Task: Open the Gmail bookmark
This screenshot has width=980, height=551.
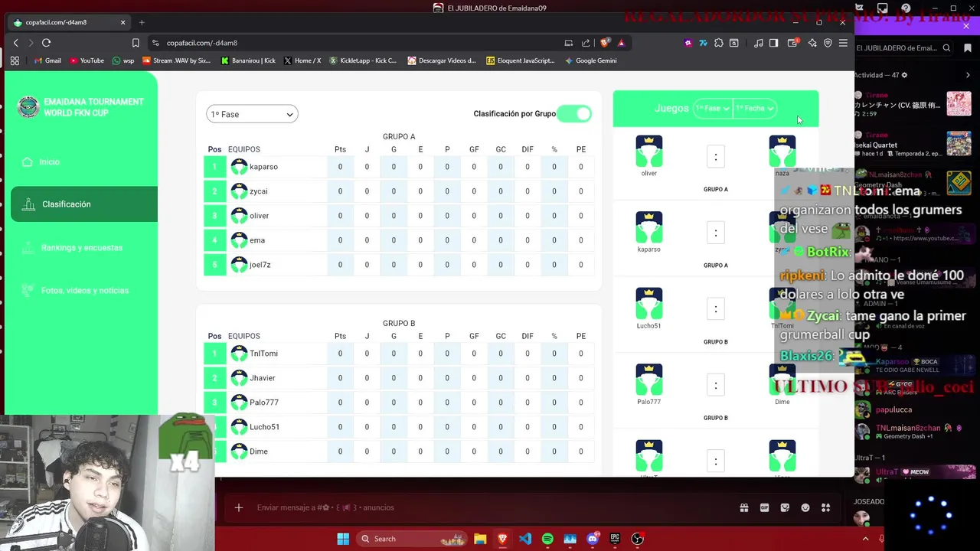Action: (47, 60)
